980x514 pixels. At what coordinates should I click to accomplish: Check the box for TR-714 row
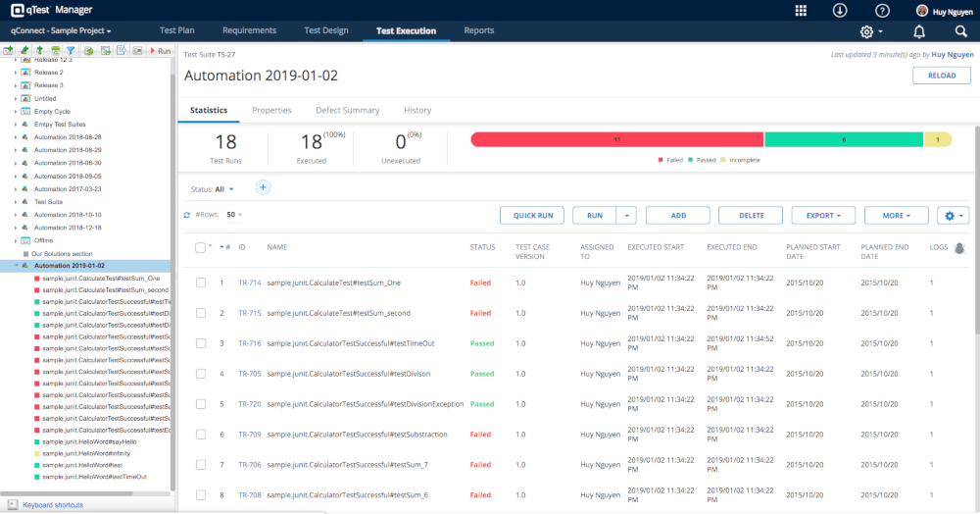coord(201,283)
